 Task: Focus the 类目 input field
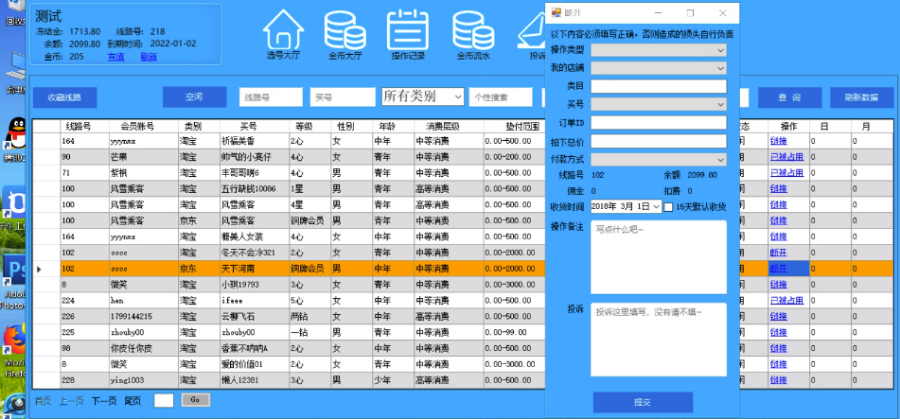click(x=658, y=86)
